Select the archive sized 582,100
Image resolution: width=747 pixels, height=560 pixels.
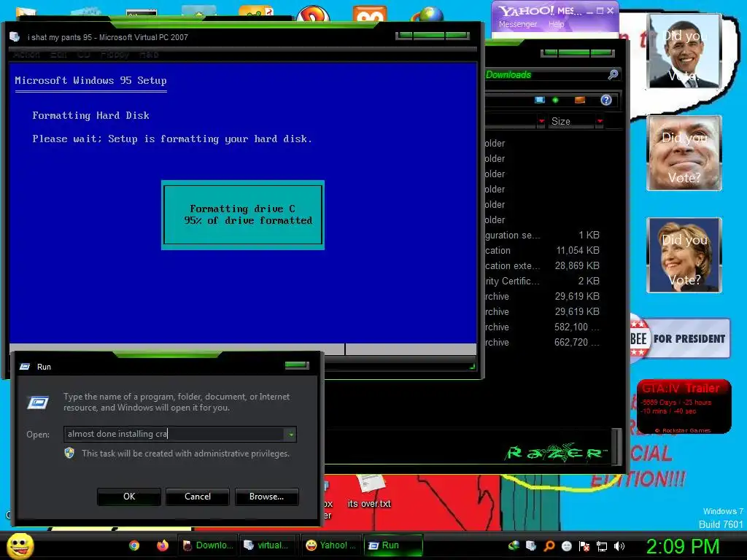click(542, 327)
